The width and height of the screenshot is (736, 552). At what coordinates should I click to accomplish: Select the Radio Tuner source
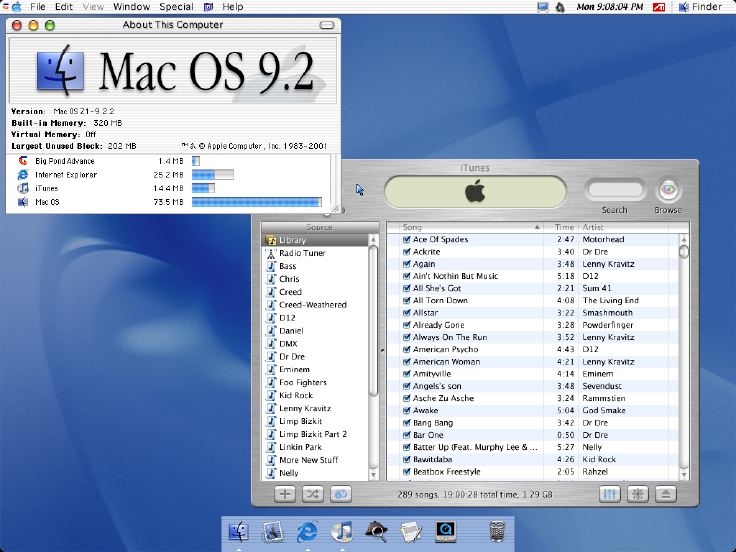300,253
